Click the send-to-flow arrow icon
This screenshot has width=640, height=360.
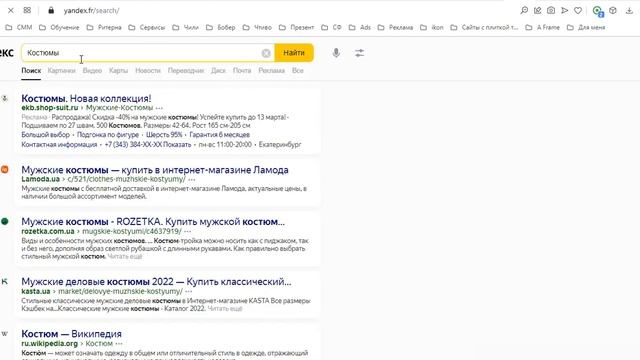coord(564,11)
